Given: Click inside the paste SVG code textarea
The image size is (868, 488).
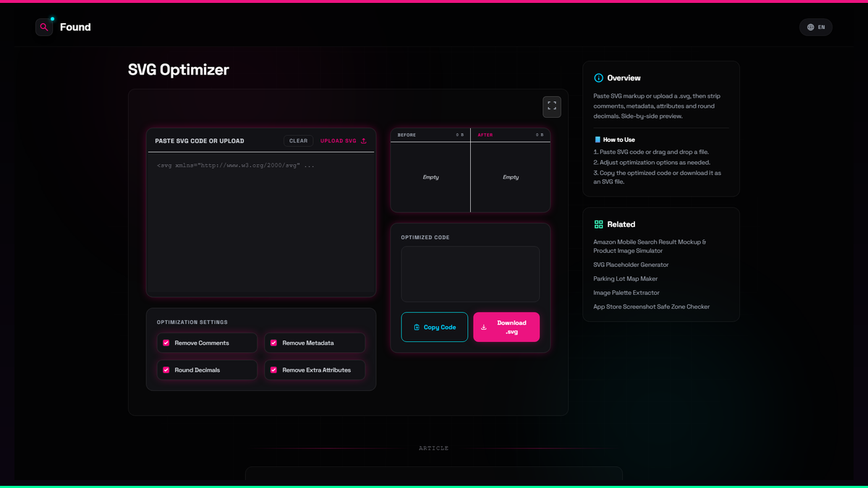Looking at the screenshot, I should [261, 224].
